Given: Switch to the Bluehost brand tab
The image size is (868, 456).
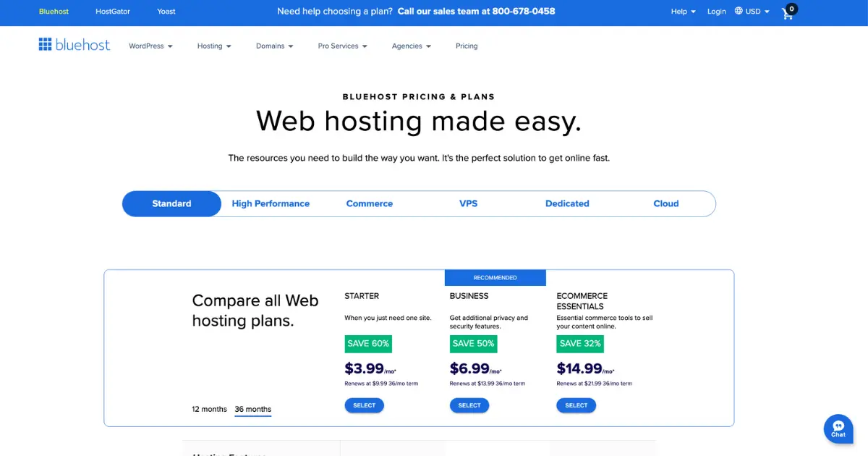Looking at the screenshot, I should (54, 12).
